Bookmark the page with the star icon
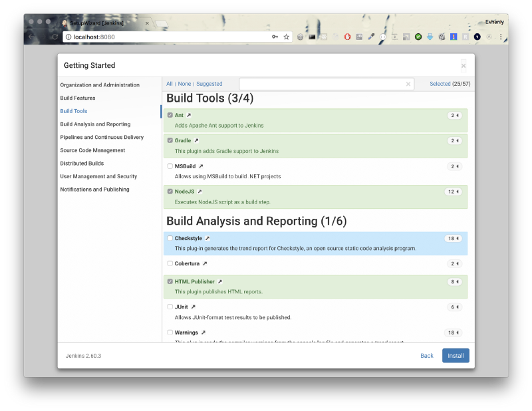This screenshot has width=532, height=411. [x=287, y=37]
